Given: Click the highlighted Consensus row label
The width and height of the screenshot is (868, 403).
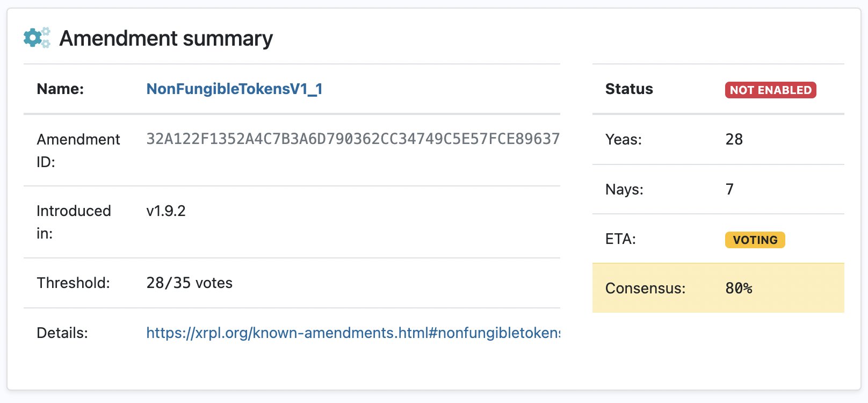Looking at the screenshot, I should [x=645, y=289].
